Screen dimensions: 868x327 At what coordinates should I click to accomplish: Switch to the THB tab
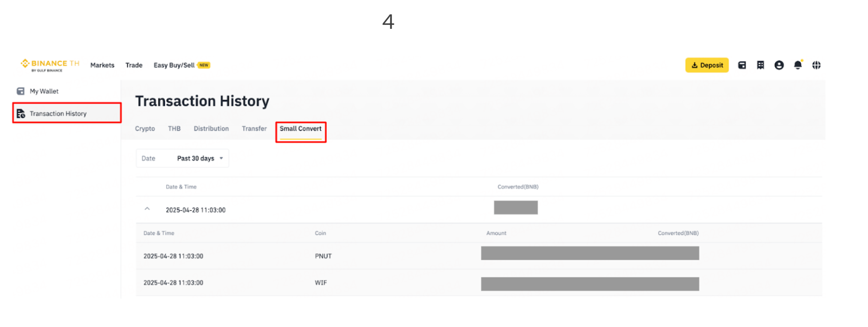(x=174, y=129)
